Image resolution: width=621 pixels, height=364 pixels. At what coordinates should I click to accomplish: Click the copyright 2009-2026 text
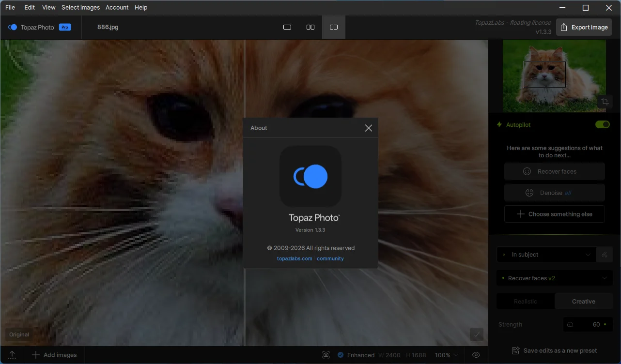[311, 248]
